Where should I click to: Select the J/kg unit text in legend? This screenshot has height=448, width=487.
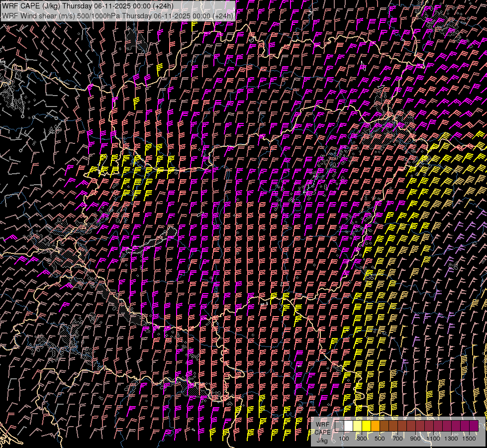pyautogui.click(x=322, y=440)
